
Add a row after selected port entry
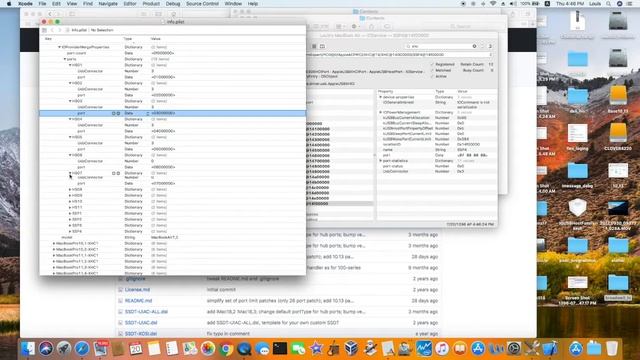114,113
